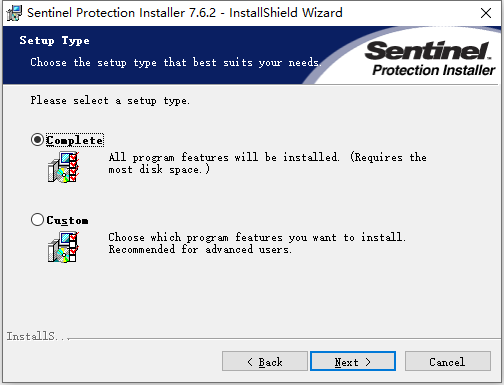Select the Custom radio button
The height and width of the screenshot is (385, 504).
point(37,220)
